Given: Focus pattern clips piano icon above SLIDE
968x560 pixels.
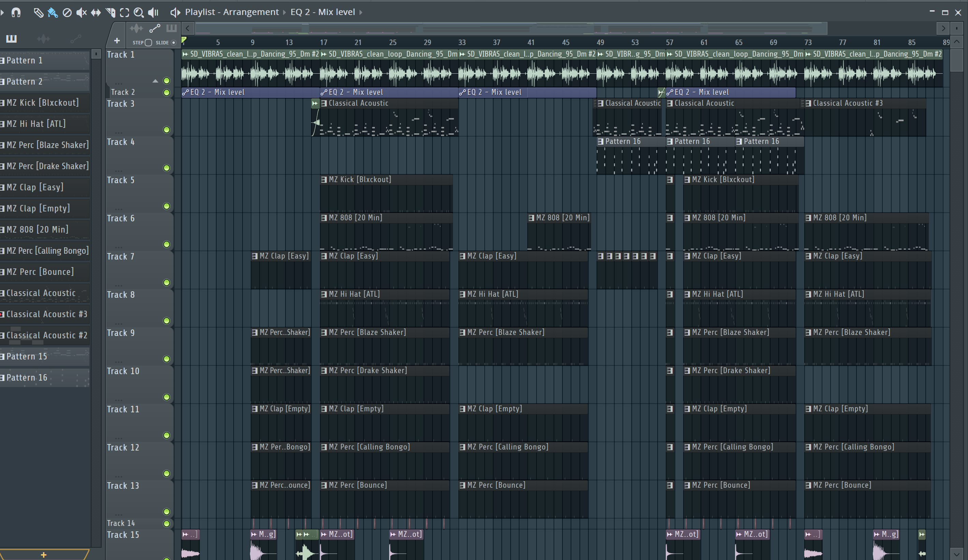Looking at the screenshot, I should tap(171, 28).
